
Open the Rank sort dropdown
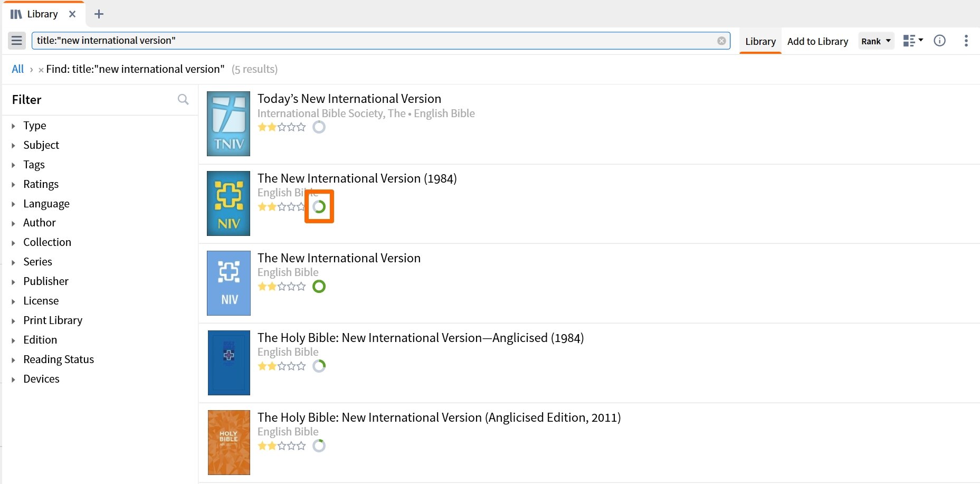click(x=876, y=41)
